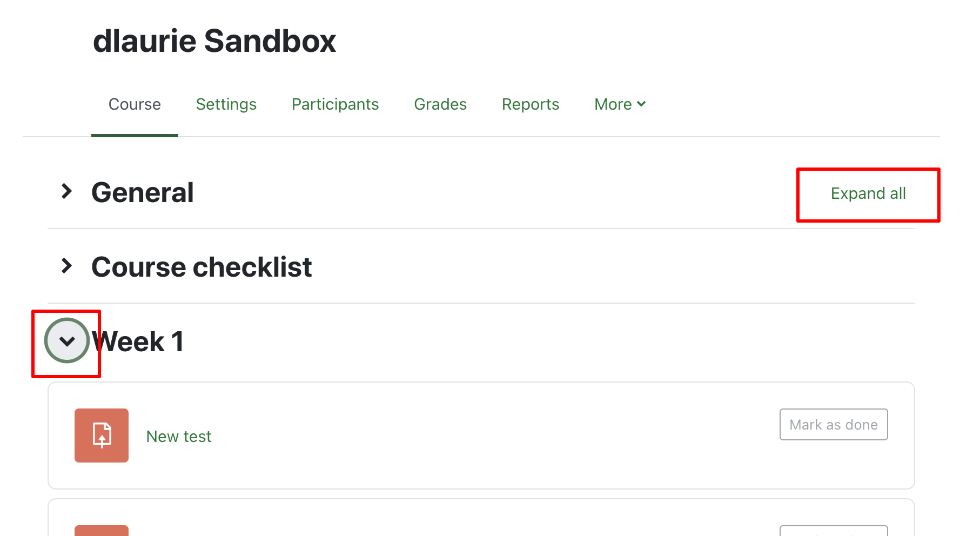Click the New test file resource icon

(x=102, y=435)
